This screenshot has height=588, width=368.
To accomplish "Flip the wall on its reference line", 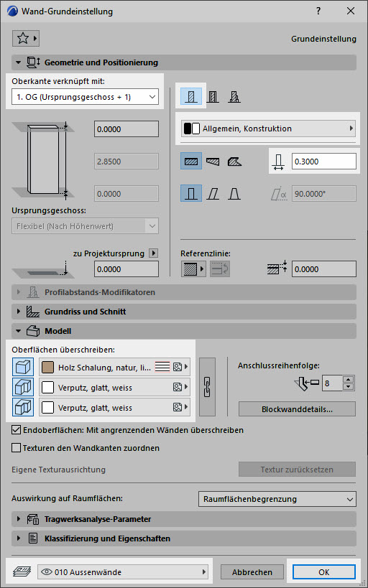I will point(220,269).
